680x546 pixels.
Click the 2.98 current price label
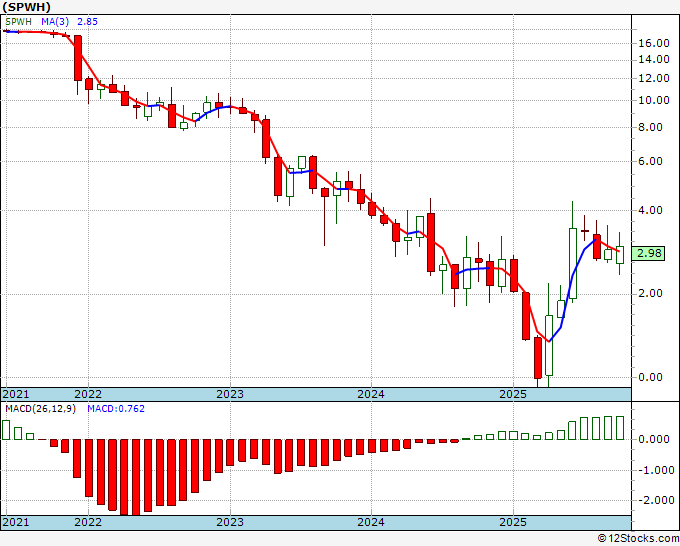click(x=649, y=253)
